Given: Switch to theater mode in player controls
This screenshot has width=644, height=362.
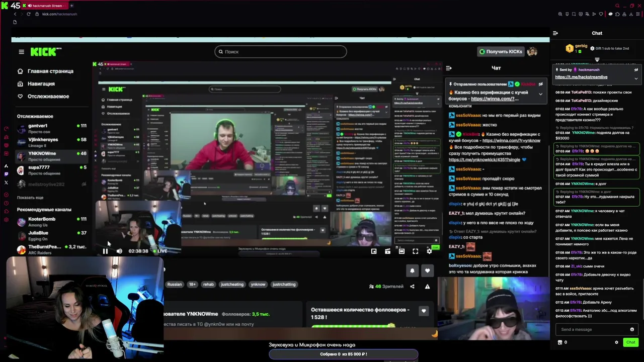Looking at the screenshot, I should coord(401,251).
